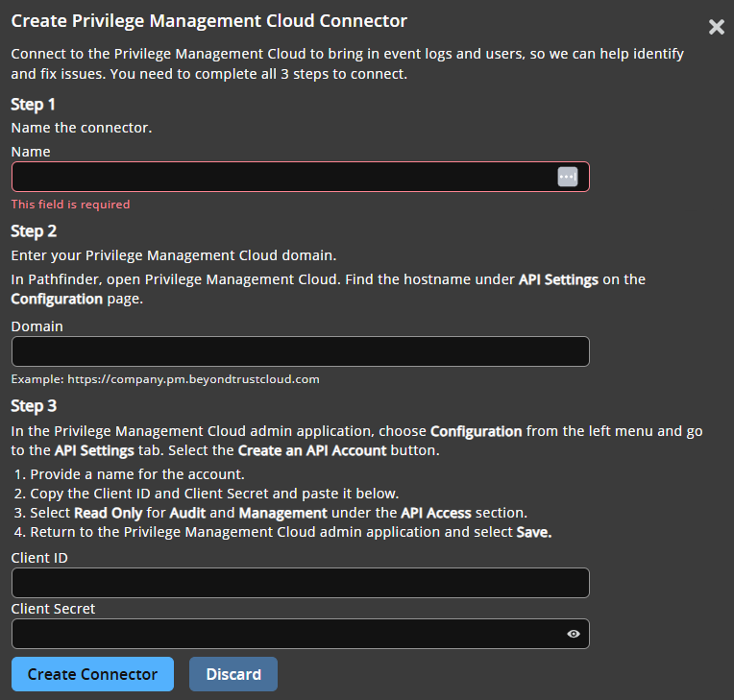Click 'Enter your Privilege Management Cloud domain.' text
This screenshot has height=700, width=734.
pos(174,255)
